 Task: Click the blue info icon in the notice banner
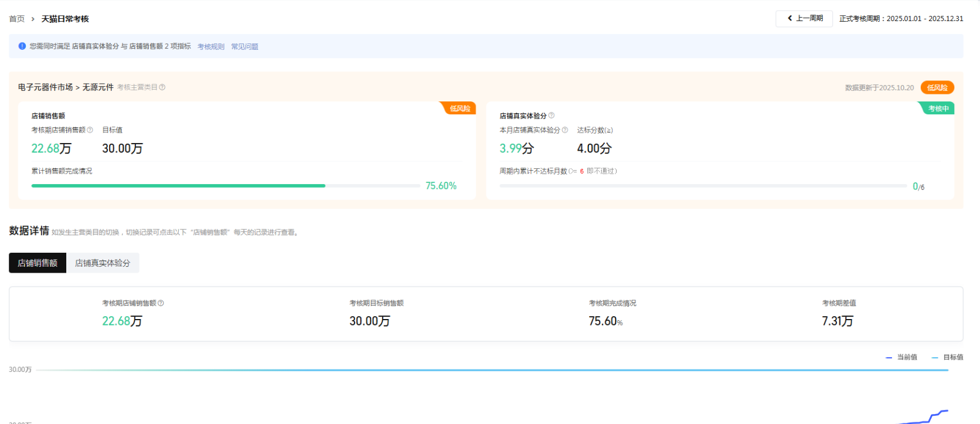point(22,46)
